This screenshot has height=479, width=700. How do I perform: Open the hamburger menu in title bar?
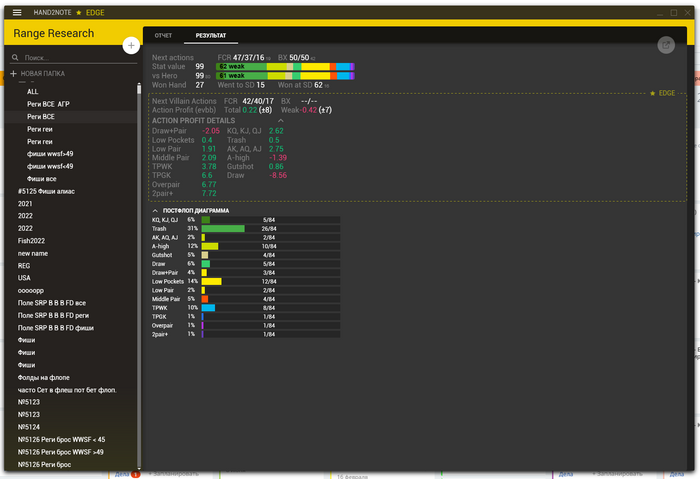pos(17,12)
